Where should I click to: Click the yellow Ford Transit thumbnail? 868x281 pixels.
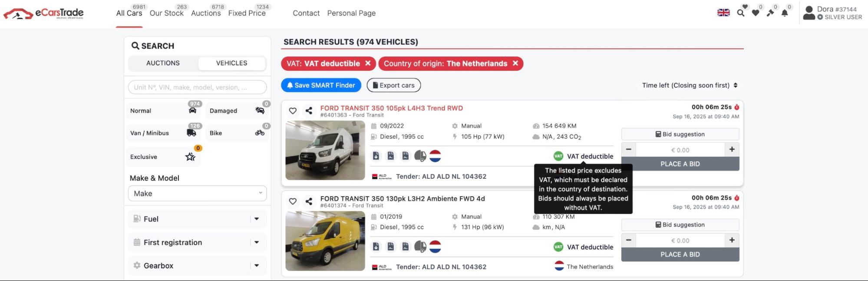[x=325, y=241]
